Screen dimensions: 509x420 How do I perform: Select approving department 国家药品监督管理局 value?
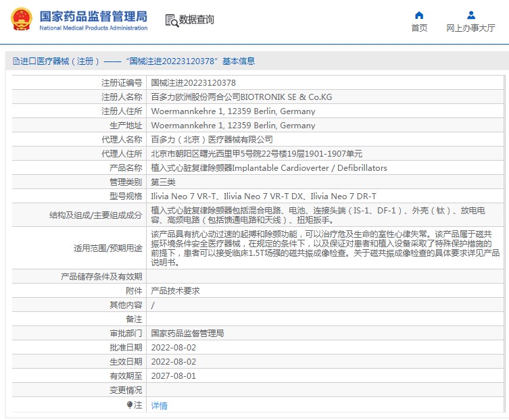click(x=187, y=334)
